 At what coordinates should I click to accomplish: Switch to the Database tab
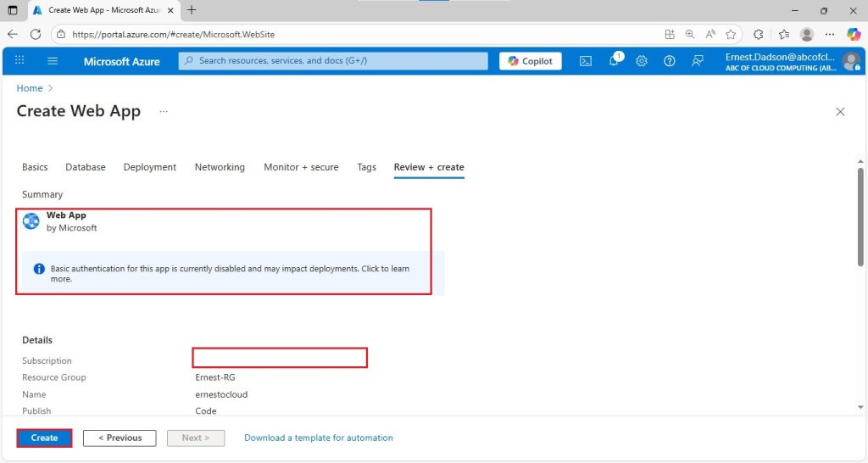pyautogui.click(x=86, y=167)
